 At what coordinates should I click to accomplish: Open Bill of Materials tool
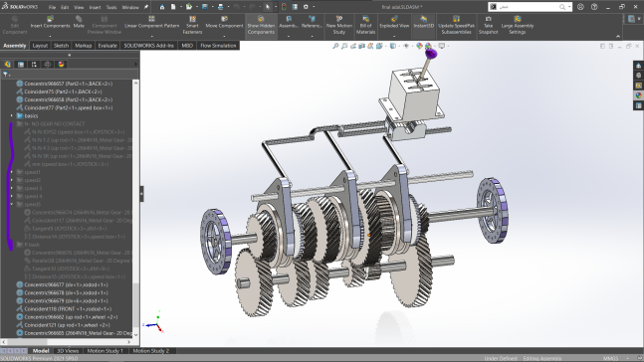pyautogui.click(x=365, y=25)
